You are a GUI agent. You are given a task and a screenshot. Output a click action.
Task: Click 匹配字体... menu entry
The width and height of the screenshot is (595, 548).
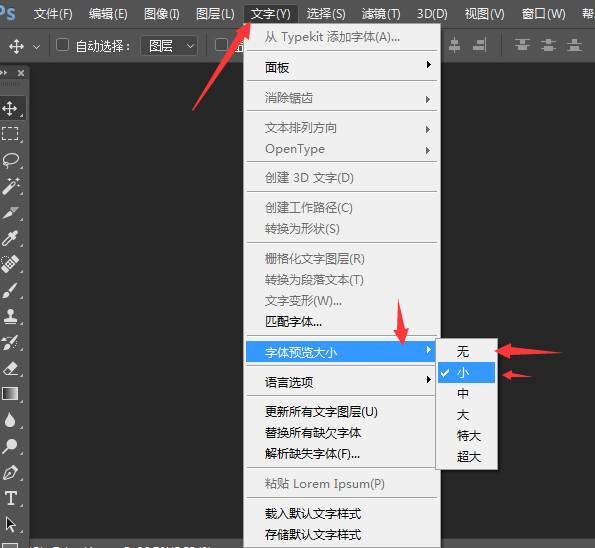click(x=293, y=322)
